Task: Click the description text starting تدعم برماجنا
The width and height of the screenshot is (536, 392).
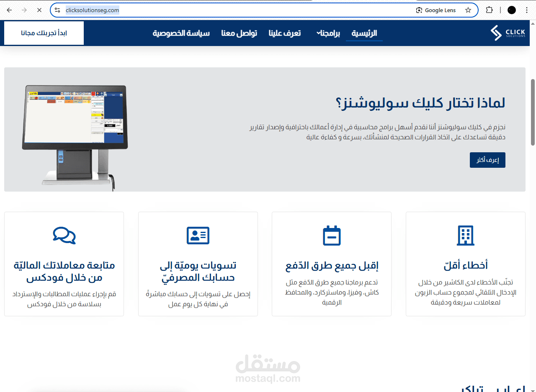Action: 332,292
